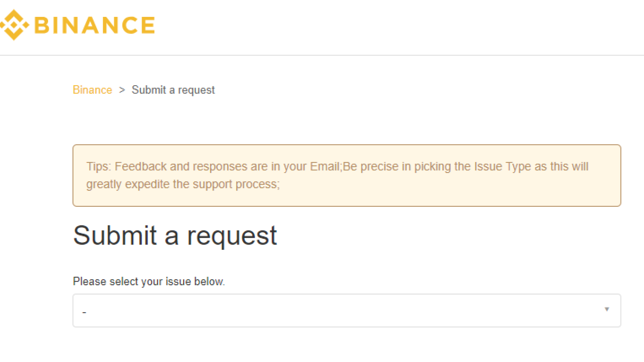The height and width of the screenshot is (362, 644).
Task: Click the Binance diamond logo icon
Action: [x=14, y=25]
